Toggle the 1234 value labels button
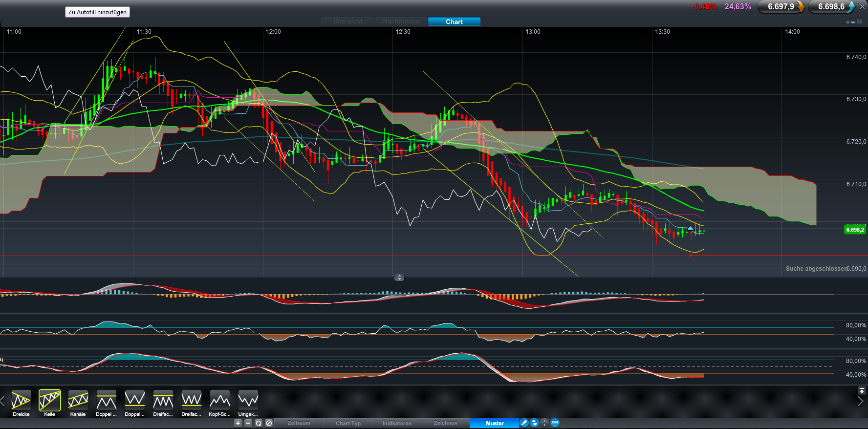Screen dimensions: 868x429 coord(555,423)
